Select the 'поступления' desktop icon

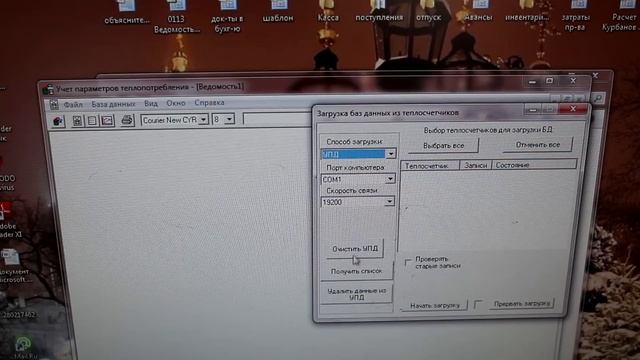(x=379, y=12)
